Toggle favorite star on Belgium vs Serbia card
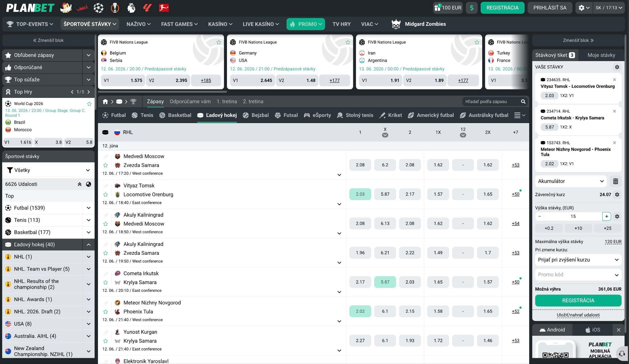The height and width of the screenshot is (364, 629). click(219, 42)
